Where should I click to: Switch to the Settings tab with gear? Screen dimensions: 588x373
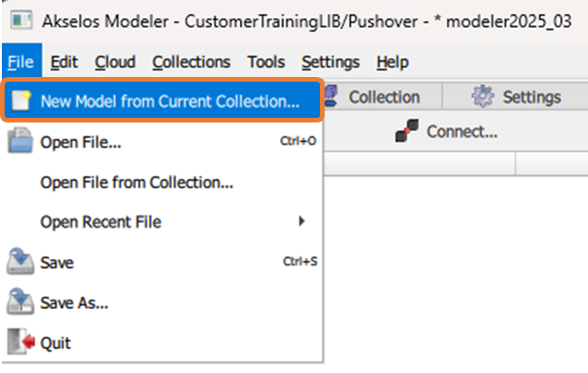[516, 96]
